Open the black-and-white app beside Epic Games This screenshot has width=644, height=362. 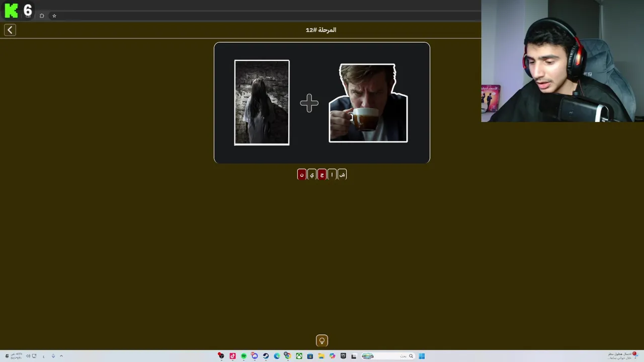(354, 356)
